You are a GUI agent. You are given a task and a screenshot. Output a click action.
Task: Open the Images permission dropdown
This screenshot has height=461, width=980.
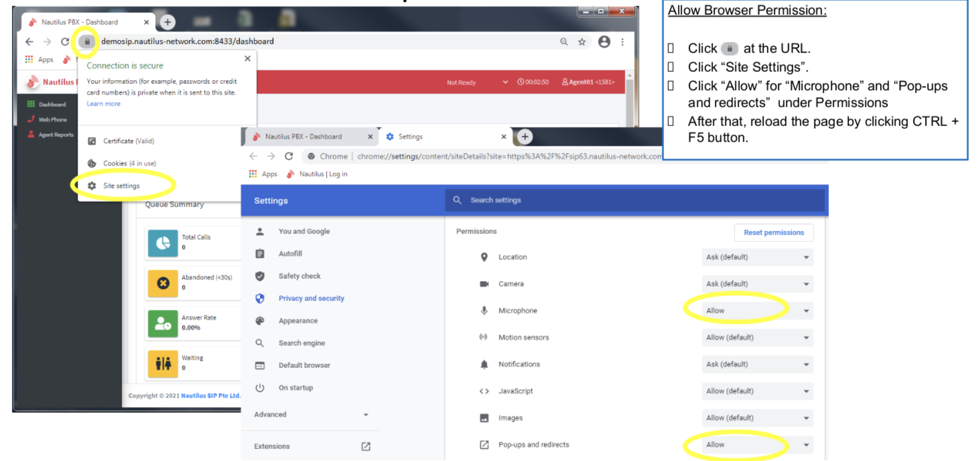click(x=757, y=418)
